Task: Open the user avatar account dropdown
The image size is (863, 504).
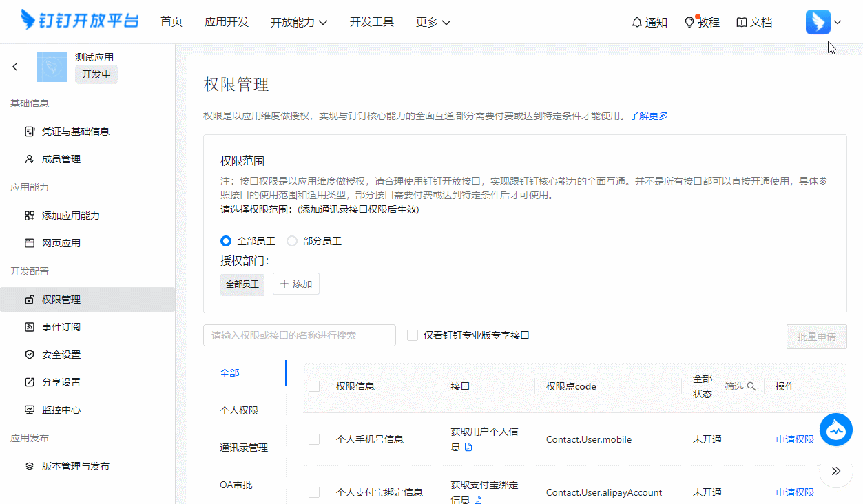Action: (823, 22)
